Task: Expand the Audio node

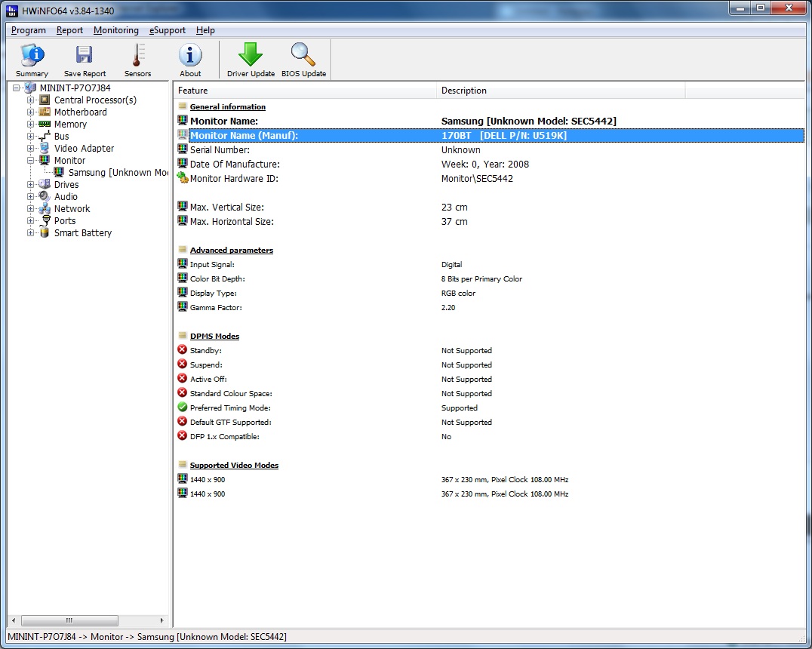Action: (30, 196)
